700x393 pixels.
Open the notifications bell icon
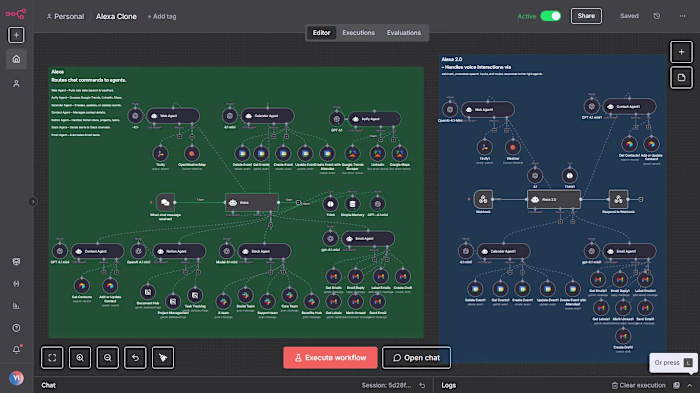tap(16, 350)
